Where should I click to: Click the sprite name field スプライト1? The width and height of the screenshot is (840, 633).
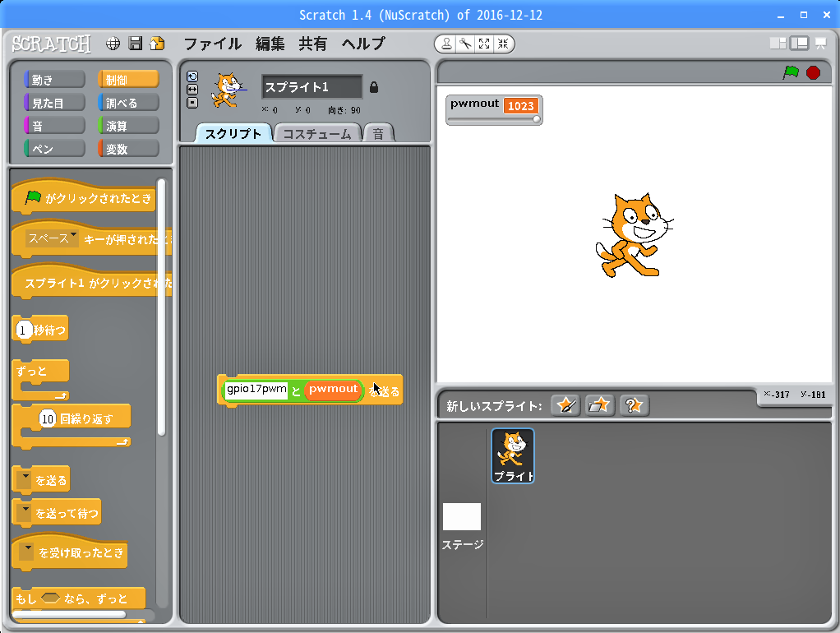(x=312, y=87)
